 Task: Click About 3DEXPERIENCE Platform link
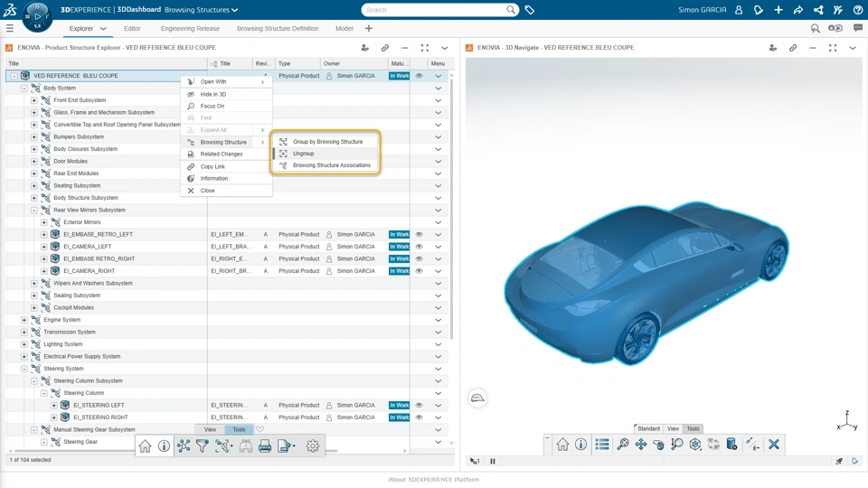pos(434,479)
